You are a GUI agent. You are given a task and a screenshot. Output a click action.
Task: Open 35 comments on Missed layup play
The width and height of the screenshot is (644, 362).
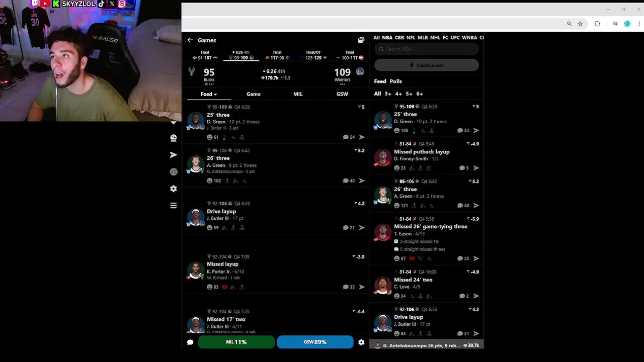(x=349, y=287)
